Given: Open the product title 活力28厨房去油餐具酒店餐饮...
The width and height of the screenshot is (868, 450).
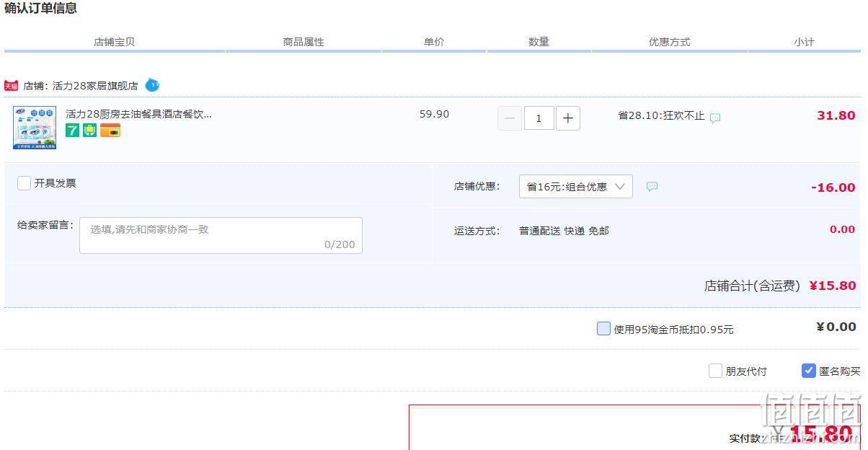Looking at the screenshot, I should coord(139,114).
